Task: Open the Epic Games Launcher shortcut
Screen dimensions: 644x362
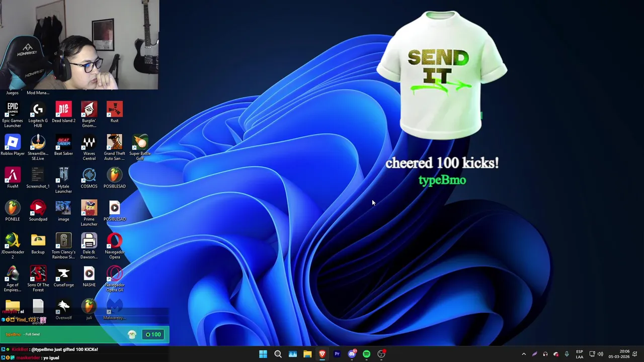Action: pos(13,114)
